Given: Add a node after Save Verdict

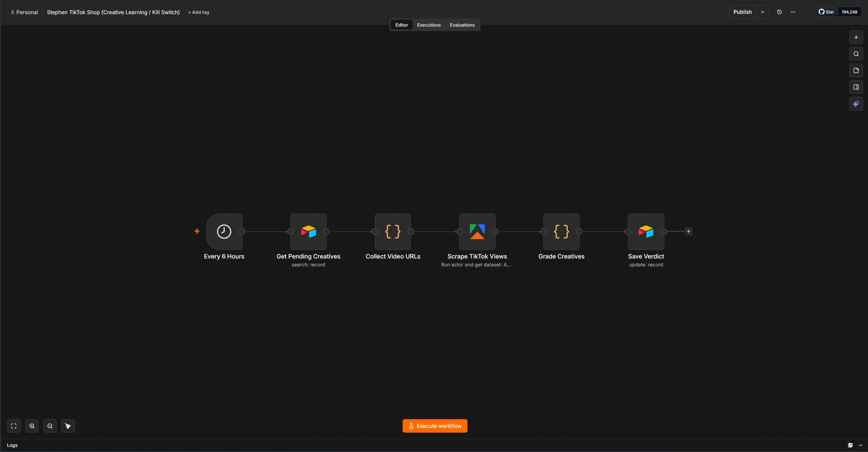Looking at the screenshot, I should point(688,232).
